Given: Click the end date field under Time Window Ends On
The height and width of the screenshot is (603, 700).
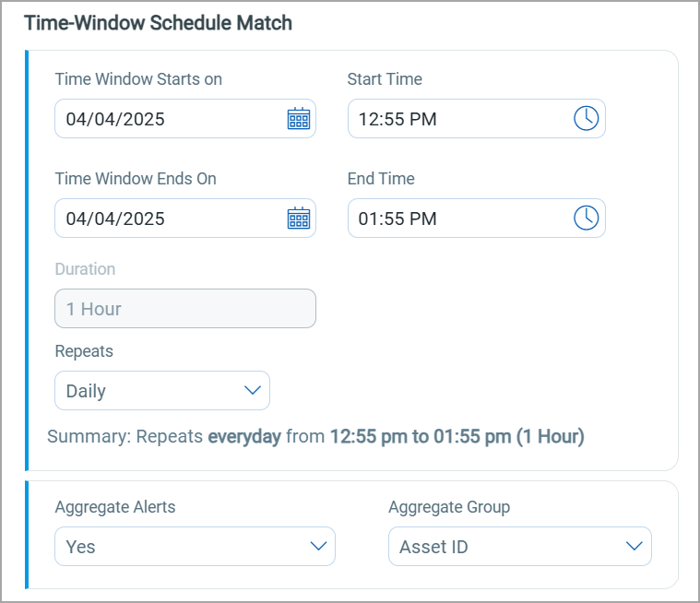Looking at the screenshot, I should 166,219.
